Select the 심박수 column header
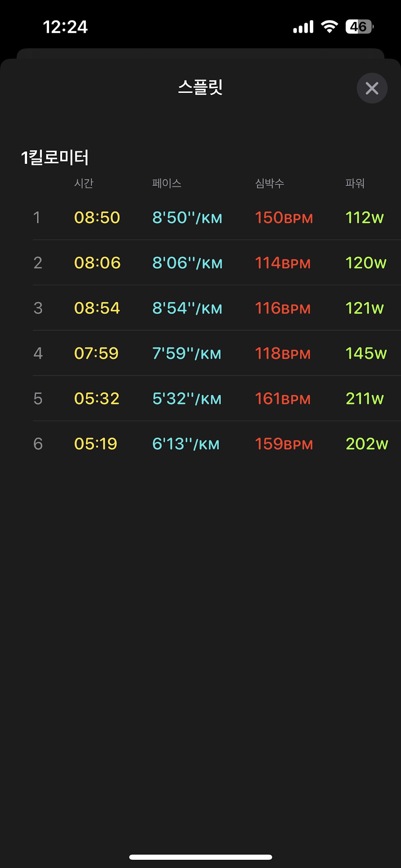Image resolution: width=401 pixels, height=868 pixels. click(x=270, y=183)
